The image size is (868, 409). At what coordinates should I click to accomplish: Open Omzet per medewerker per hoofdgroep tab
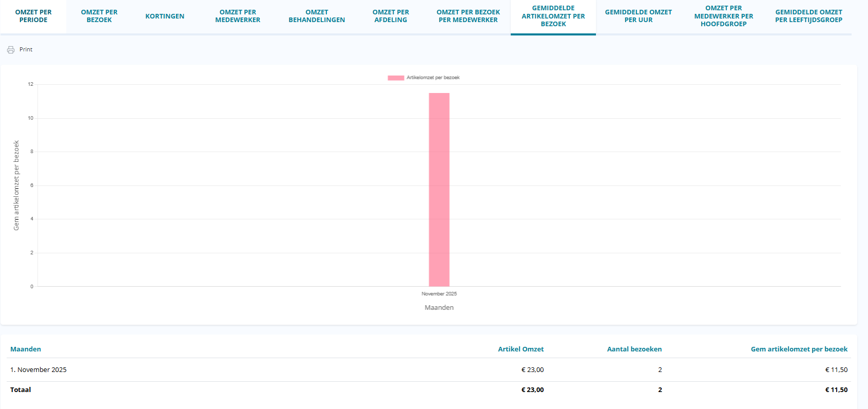tap(723, 16)
